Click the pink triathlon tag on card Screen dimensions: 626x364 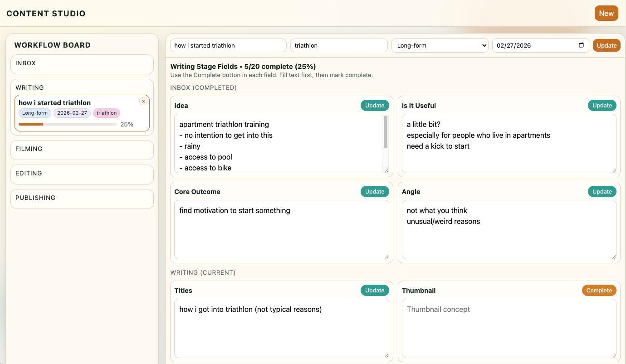click(x=107, y=113)
